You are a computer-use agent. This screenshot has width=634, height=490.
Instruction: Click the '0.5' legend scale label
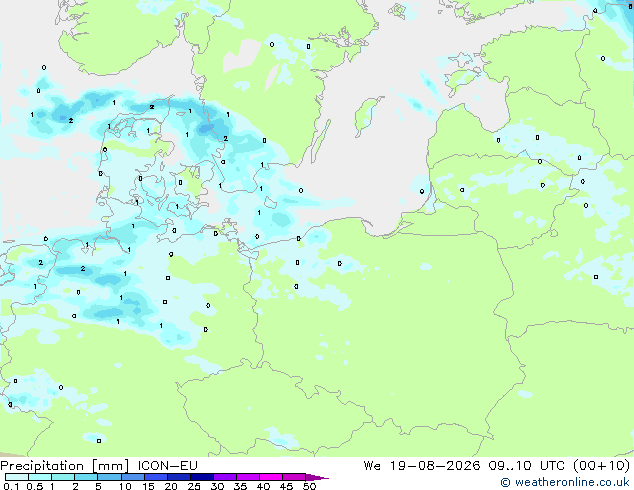pos(35,486)
